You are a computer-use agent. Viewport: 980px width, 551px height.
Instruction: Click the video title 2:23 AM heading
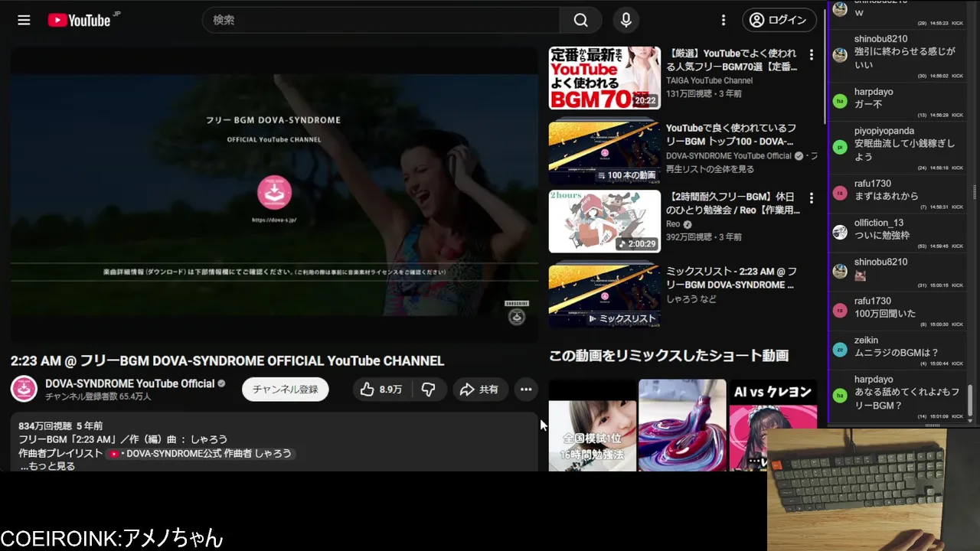click(x=227, y=360)
